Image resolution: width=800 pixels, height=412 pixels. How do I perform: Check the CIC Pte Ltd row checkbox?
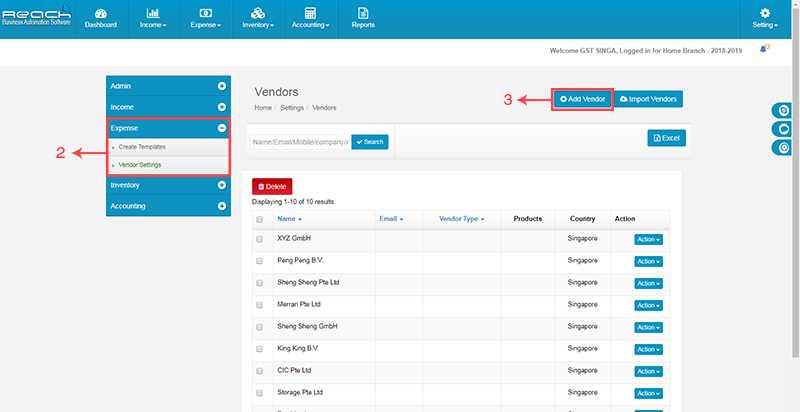[x=260, y=371]
